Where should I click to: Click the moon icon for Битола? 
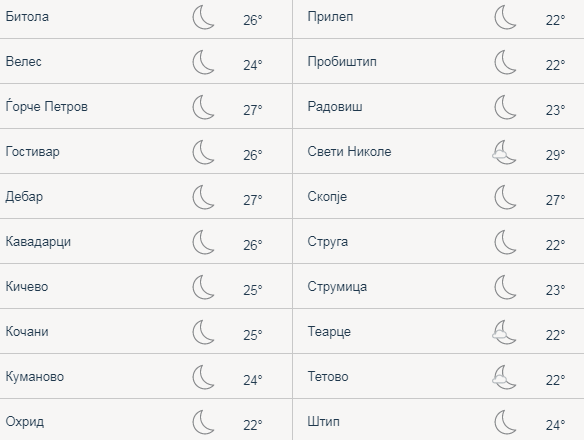point(203,17)
